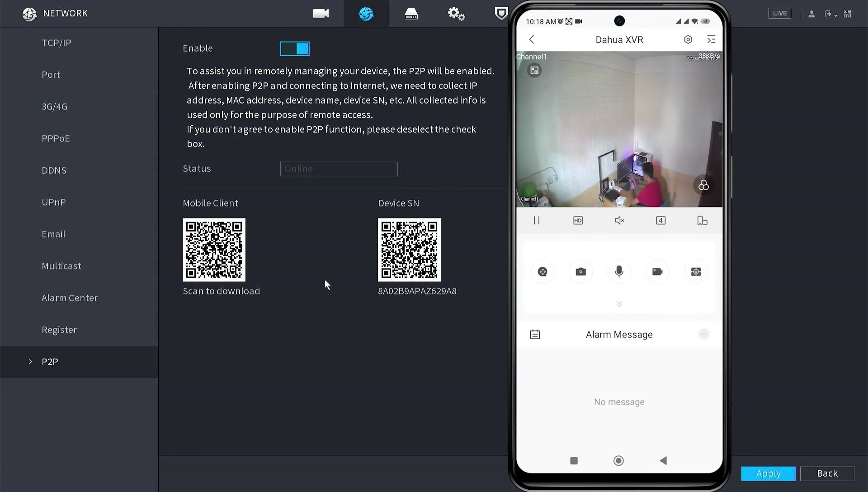Viewport: 868px width, 492px height.
Task: Switch to four-window split view
Action: (x=660, y=221)
